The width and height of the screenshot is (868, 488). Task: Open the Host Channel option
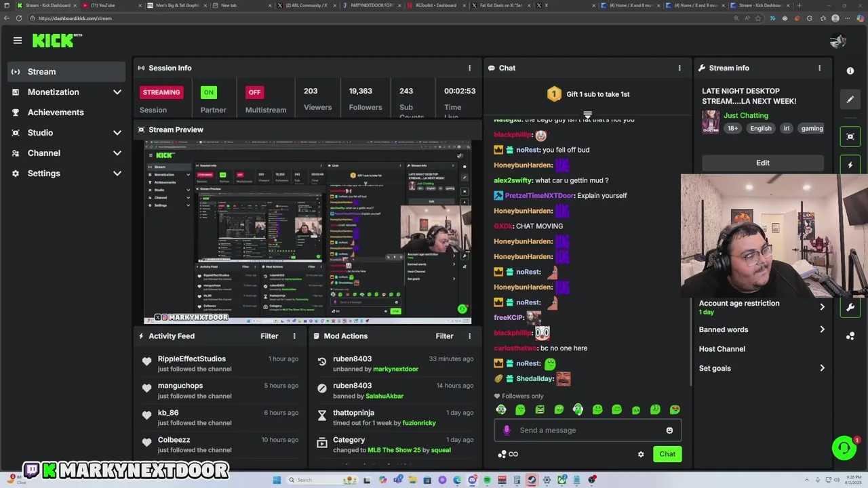click(722, 349)
